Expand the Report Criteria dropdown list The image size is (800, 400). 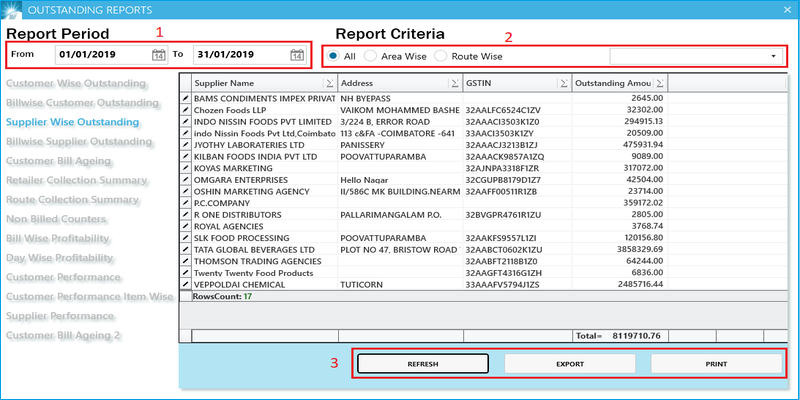tap(773, 56)
